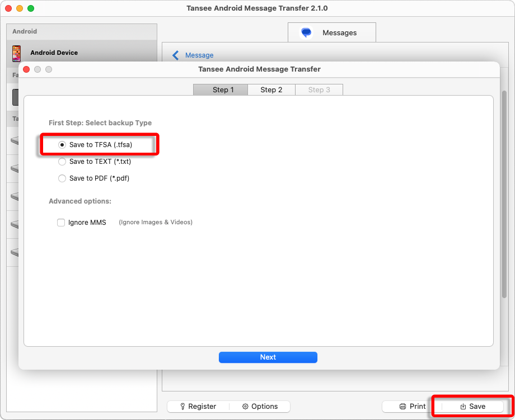
Task: Click the blue Next button
Action: [268, 357]
